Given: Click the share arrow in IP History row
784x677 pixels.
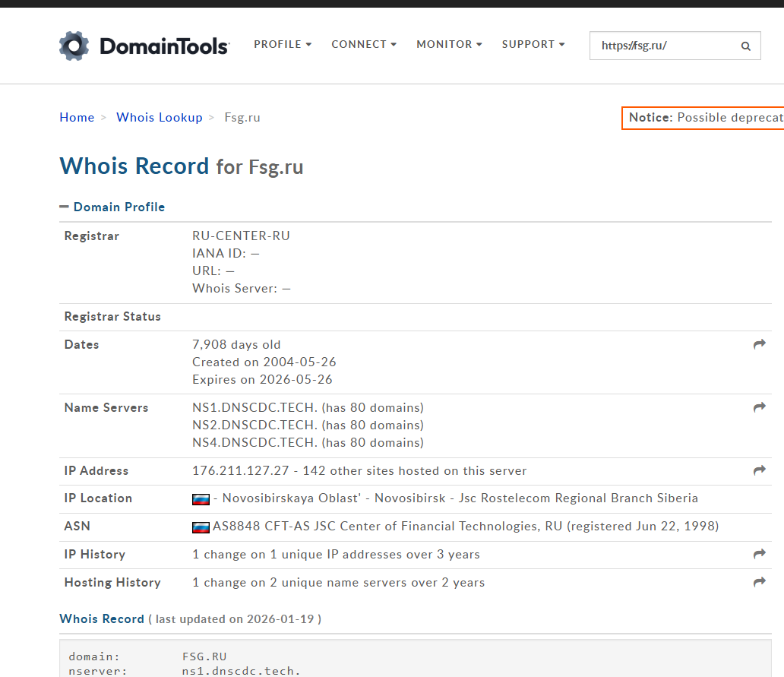Looking at the screenshot, I should (x=759, y=555).
